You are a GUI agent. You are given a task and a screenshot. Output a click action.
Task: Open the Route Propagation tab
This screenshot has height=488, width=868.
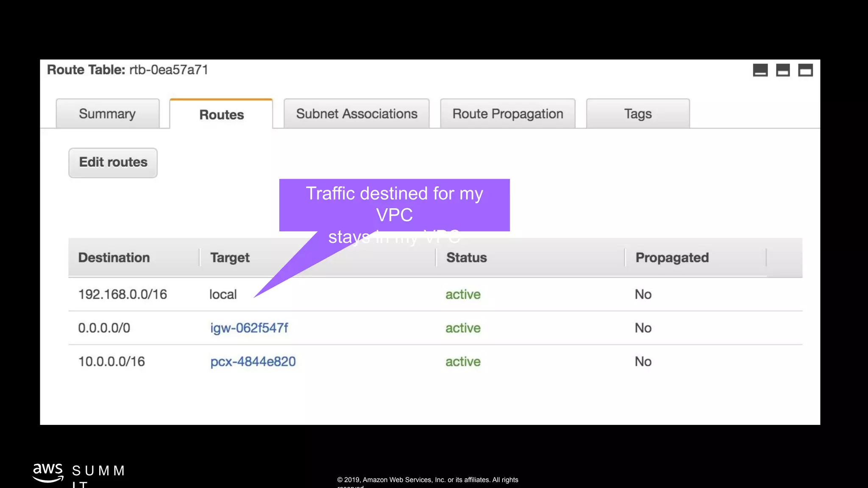point(508,114)
